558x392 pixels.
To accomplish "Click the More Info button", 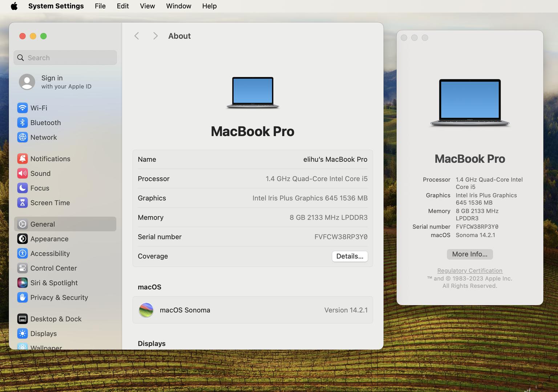I will (x=470, y=254).
